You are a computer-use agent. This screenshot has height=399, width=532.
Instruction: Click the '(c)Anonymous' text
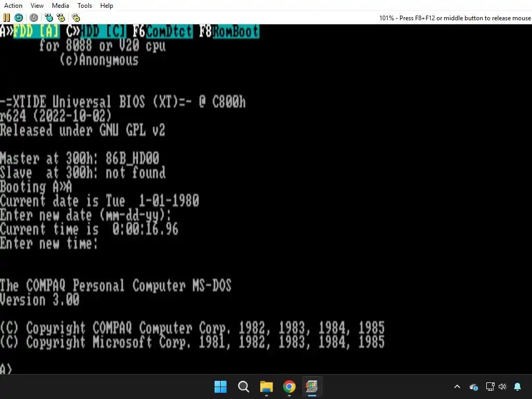99,60
